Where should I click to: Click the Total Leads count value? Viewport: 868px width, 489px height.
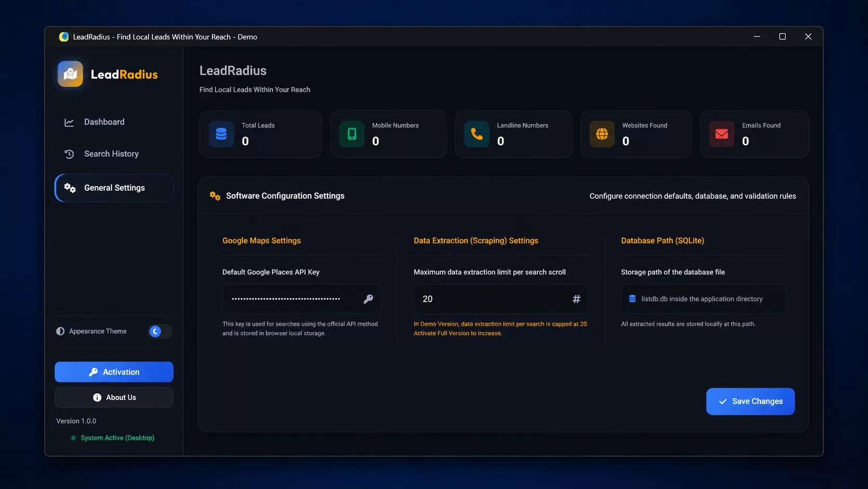point(246,141)
